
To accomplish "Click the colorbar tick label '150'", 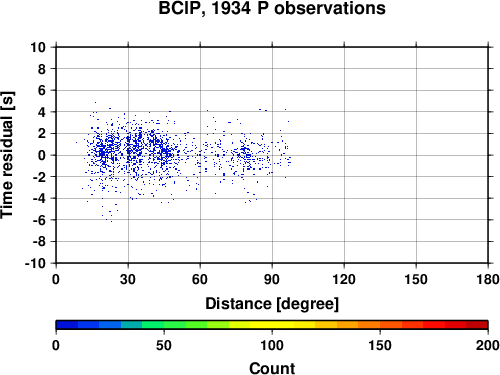I will [380, 345].
